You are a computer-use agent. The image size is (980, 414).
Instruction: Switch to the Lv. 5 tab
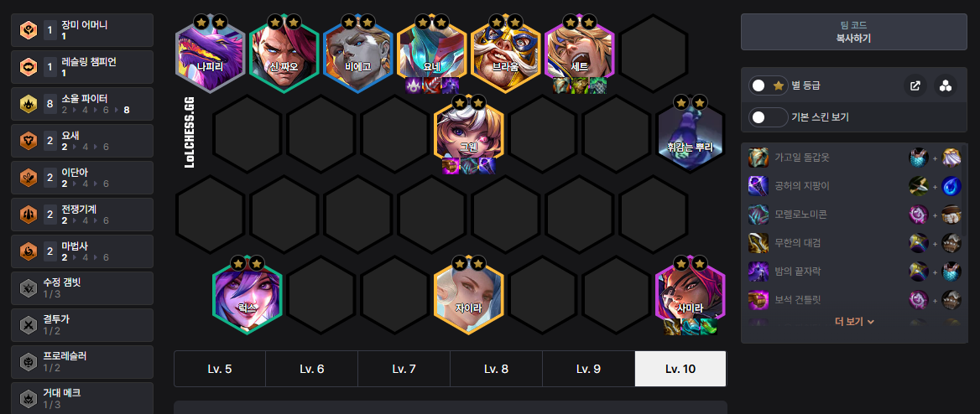[220, 369]
